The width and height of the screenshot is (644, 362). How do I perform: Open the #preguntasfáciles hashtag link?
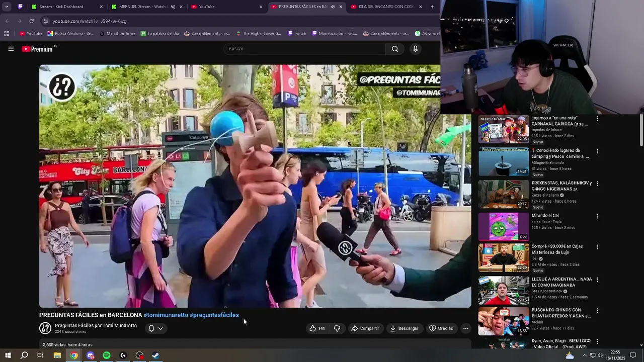(214, 315)
